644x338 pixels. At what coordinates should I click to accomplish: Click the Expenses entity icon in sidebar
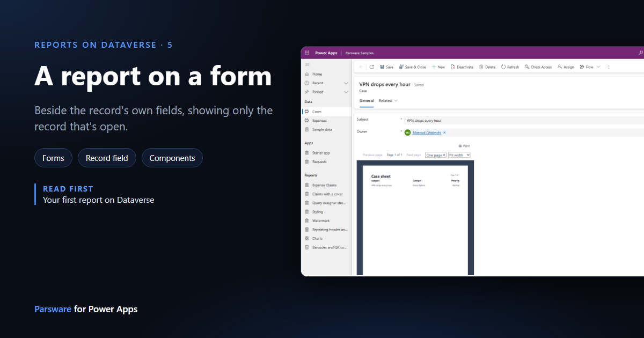click(x=307, y=121)
